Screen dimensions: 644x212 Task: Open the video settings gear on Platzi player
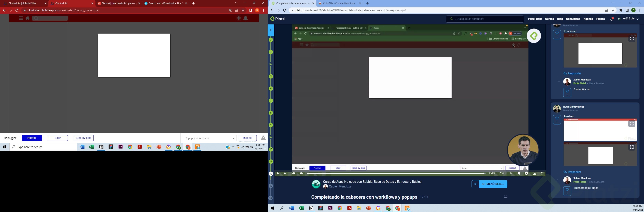point(526,173)
